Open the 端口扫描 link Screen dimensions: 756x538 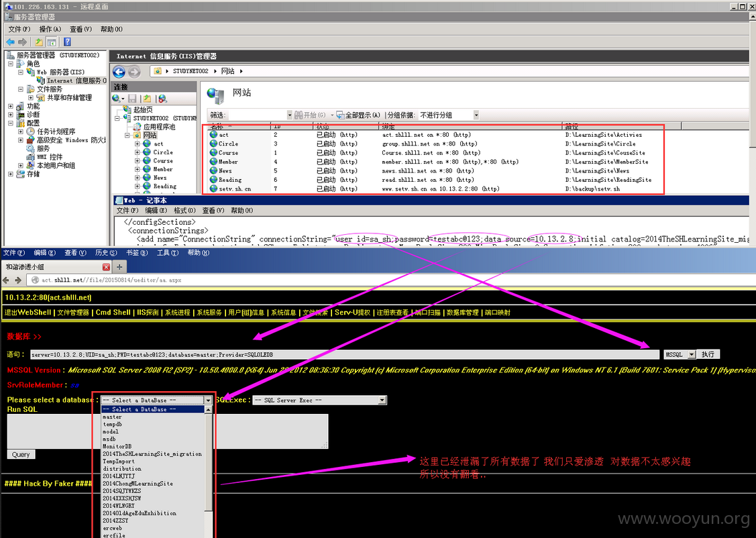(428, 313)
